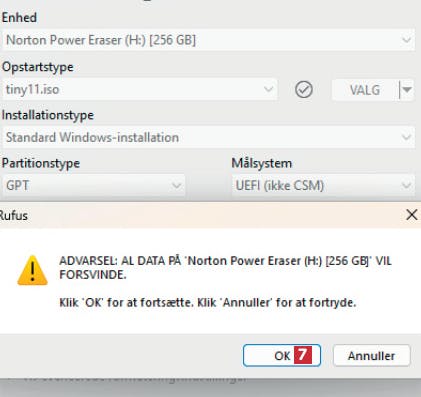Click the VALG button to select image
Viewport: 421px width, 397px height.
[x=365, y=90]
